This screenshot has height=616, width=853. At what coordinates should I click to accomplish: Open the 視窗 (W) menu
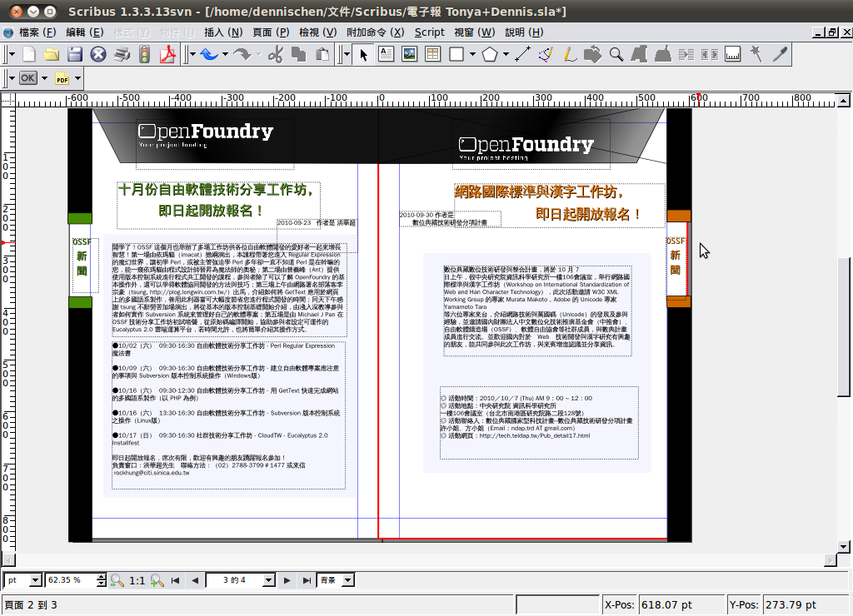pyautogui.click(x=474, y=32)
